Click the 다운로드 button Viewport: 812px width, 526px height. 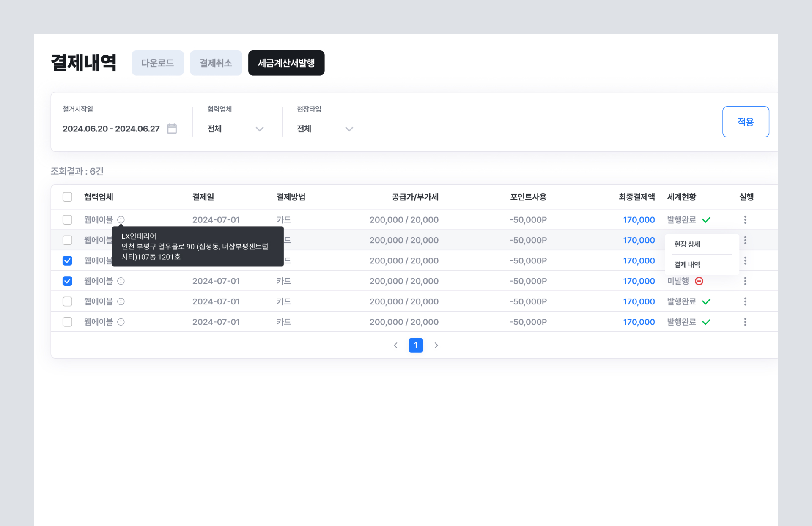click(157, 63)
